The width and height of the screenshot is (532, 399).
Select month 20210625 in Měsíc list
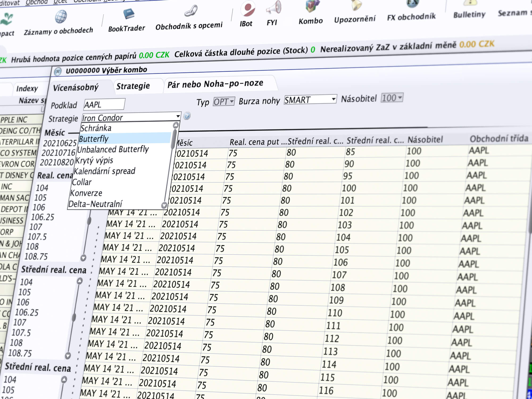pos(60,143)
